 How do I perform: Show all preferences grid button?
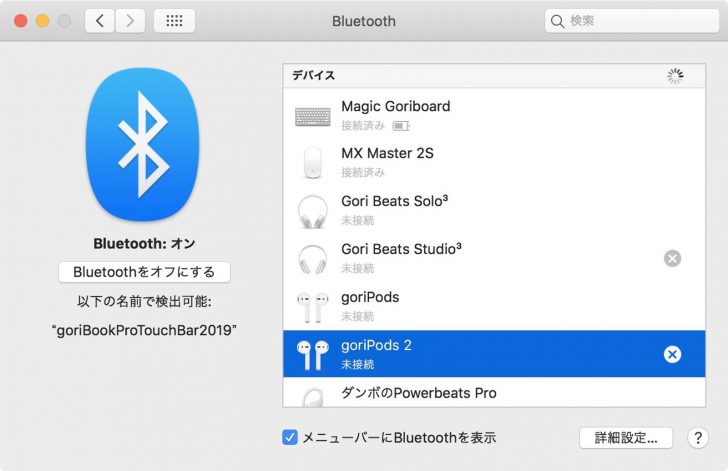(x=174, y=21)
